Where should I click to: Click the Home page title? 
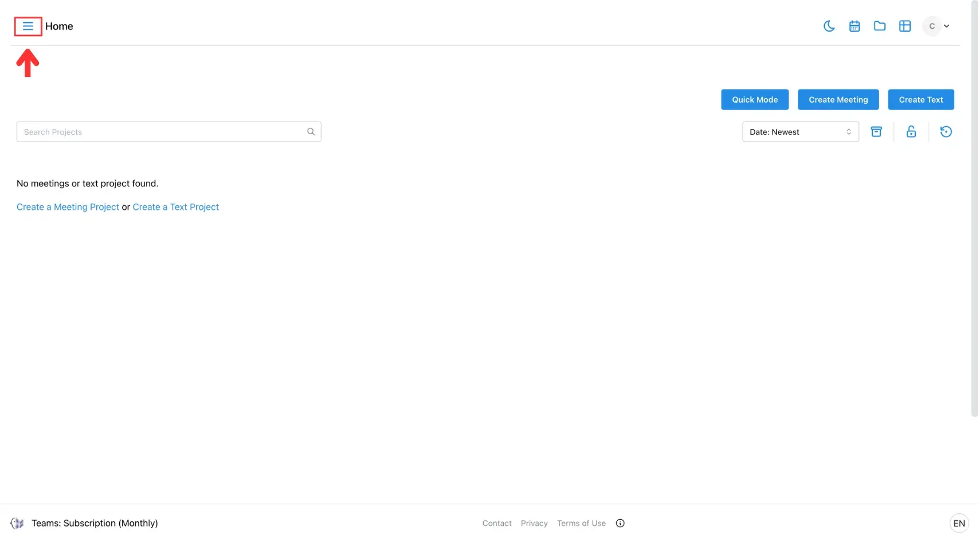[x=59, y=26]
